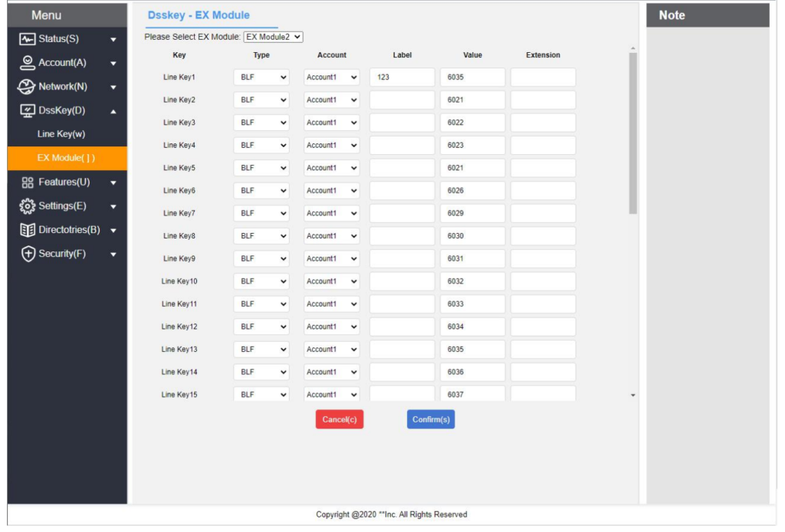The image size is (785, 532).
Task: Click the Label field of Line Key2
Action: [402, 100]
